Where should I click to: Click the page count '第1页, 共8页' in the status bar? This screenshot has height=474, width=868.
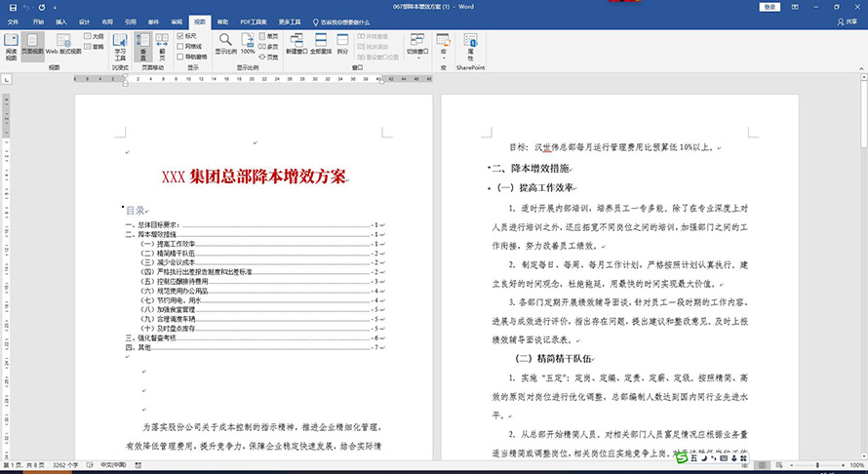(x=23, y=465)
